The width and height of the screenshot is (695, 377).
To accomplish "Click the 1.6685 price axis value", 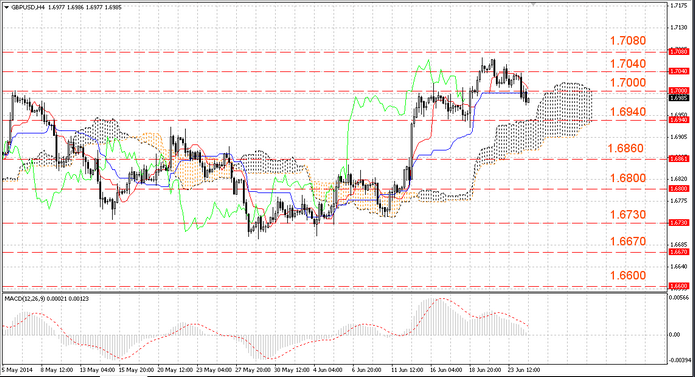I will (x=679, y=245).
